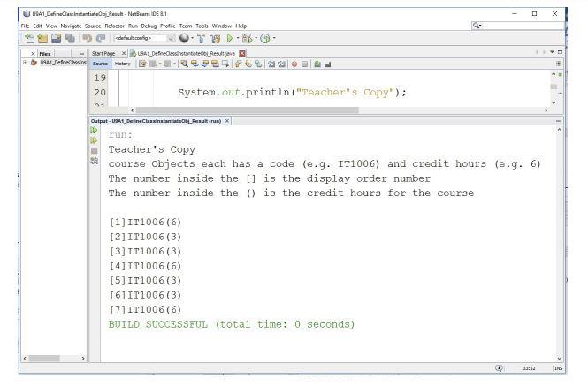
Task: Toggle Source view button
Action: click(x=100, y=64)
